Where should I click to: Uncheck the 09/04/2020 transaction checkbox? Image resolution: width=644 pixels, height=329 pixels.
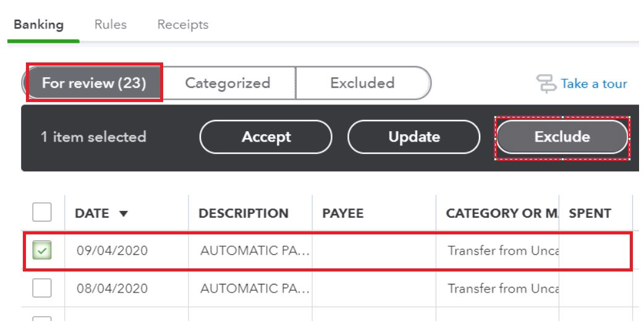pos(41,252)
